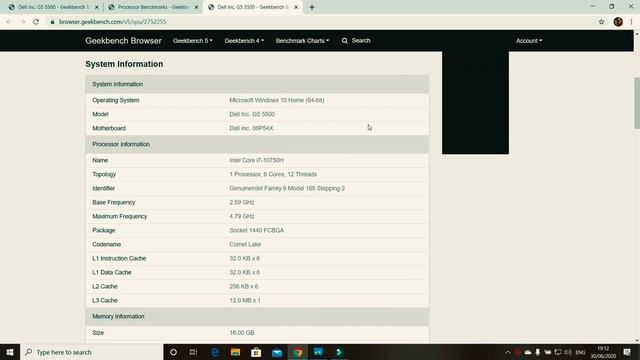Click the 256 KB x 6 L2 cache value

244,287
